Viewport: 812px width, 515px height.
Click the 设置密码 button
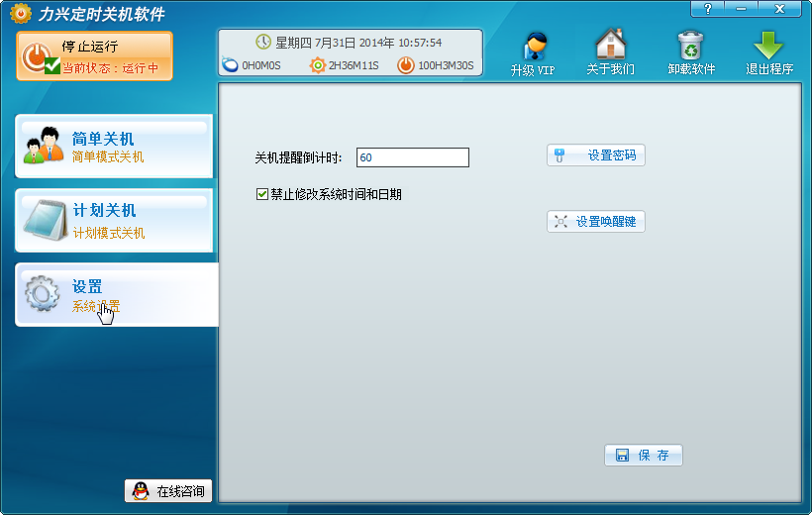[596, 154]
